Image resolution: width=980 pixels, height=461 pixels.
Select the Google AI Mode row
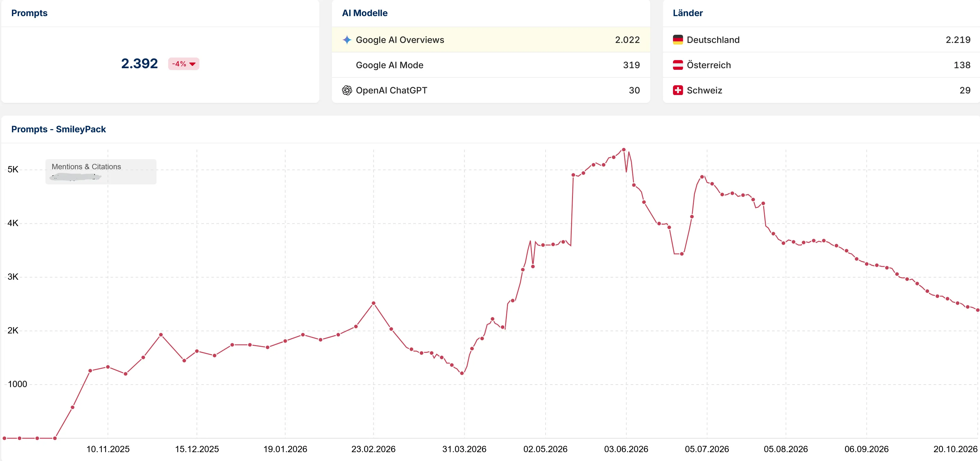click(x=491, y=65)
